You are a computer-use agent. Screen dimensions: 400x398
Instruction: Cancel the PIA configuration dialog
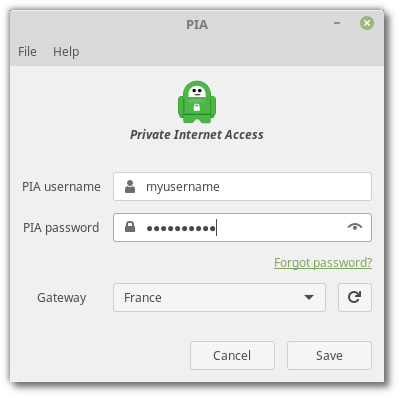click(x=232, y=355)
